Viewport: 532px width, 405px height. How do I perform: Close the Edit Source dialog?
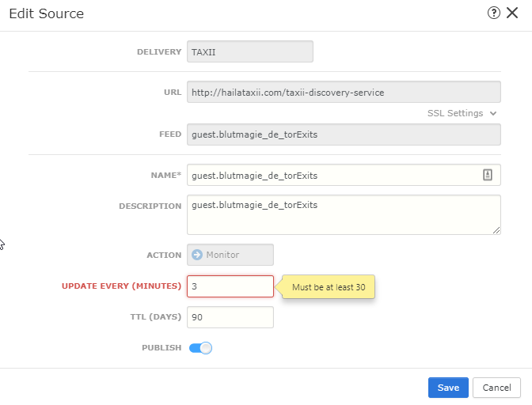[x=512, y=13]
